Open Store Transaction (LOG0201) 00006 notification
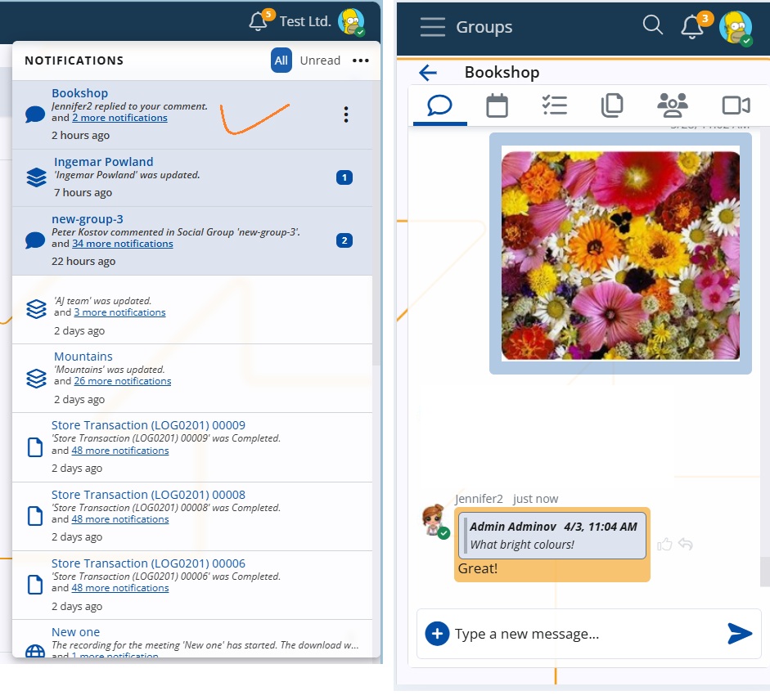 coord(148,564)
